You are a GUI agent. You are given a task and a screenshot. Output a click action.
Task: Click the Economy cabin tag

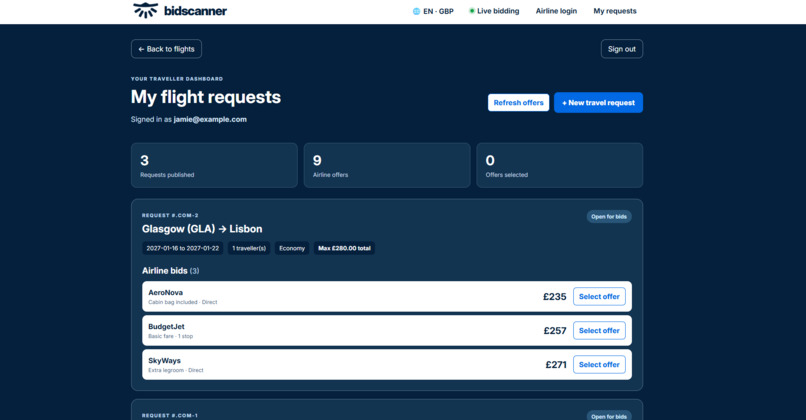292,248
